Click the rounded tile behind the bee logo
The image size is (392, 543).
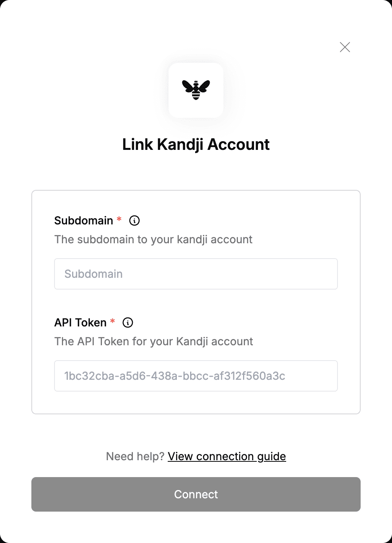click(x=196, y=90)
